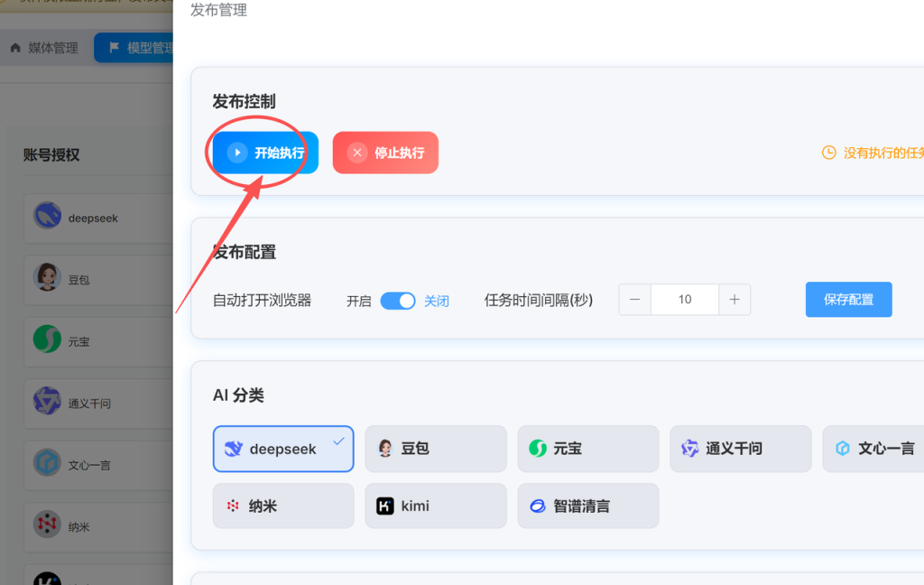
Task: Toggle the 自动打开浏览器 switch
Action: coord(398,301)
